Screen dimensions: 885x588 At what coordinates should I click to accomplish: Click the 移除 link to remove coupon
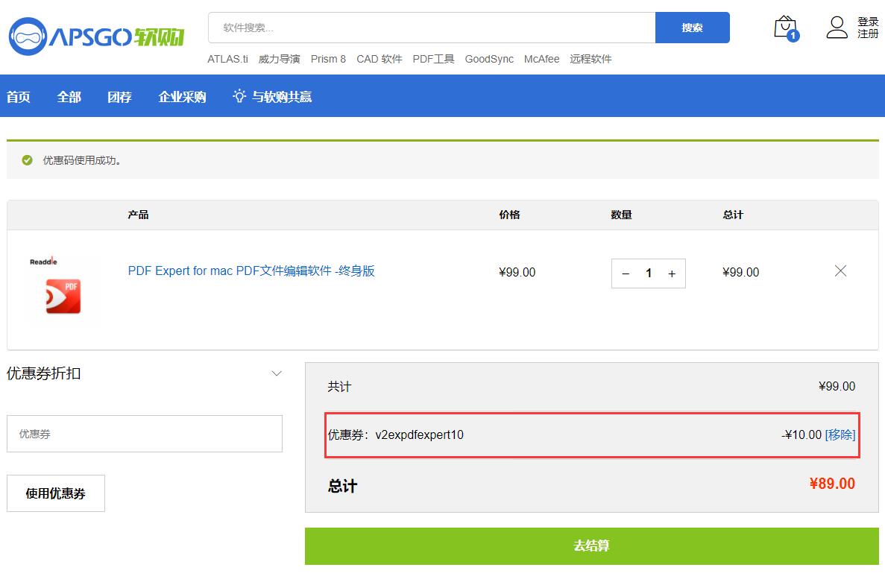(x=840, y=434)
